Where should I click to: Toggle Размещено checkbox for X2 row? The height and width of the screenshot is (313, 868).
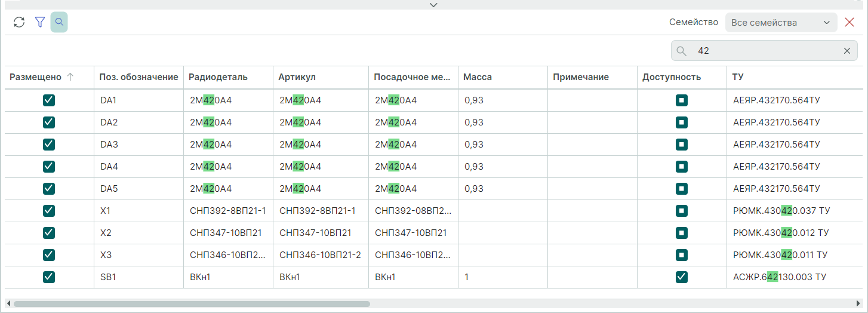point(49,233)
